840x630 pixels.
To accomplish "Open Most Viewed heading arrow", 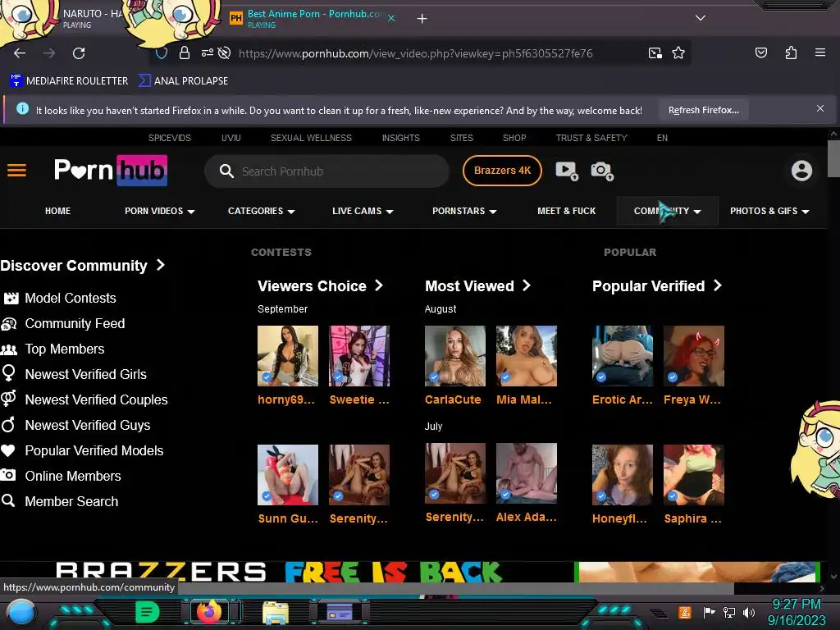I will (x=526, y=285).
